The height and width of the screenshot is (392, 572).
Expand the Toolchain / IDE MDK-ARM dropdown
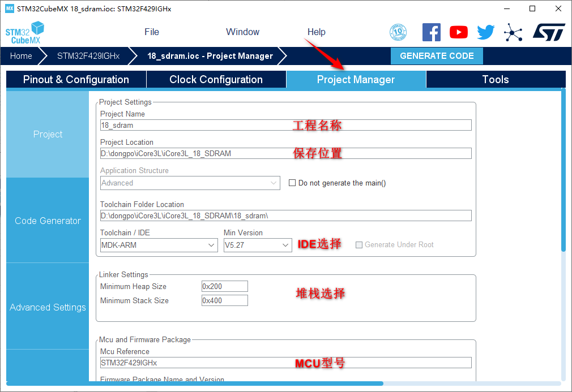pyautogui.click(x=159, y=245)
